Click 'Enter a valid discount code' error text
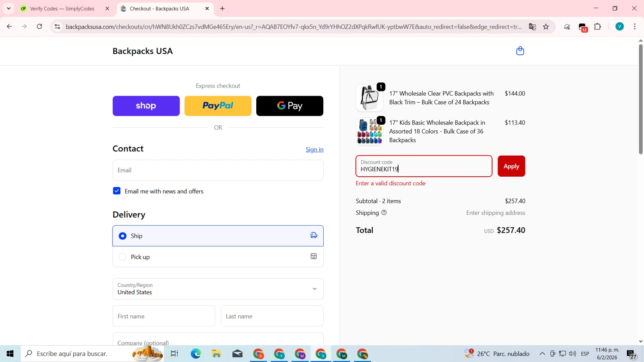This screenshot has height=362, width=644. click(391, 183)
